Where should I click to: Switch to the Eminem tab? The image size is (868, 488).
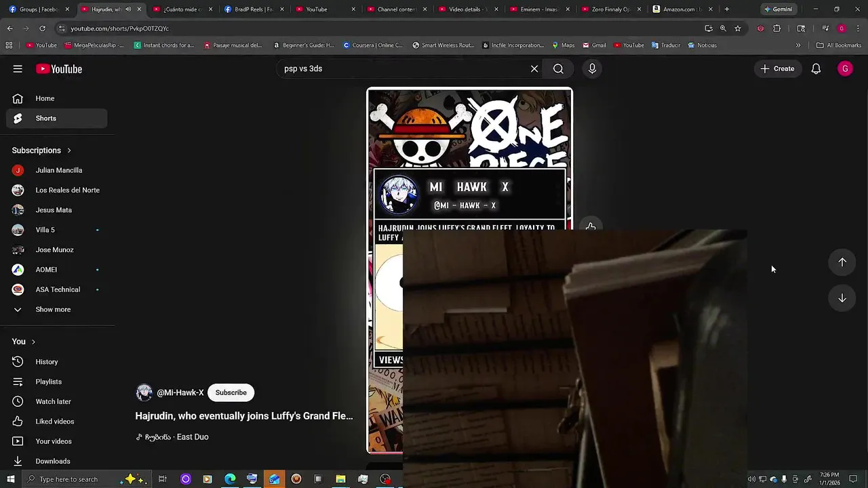pyautogui.click(x=538, y=9)
